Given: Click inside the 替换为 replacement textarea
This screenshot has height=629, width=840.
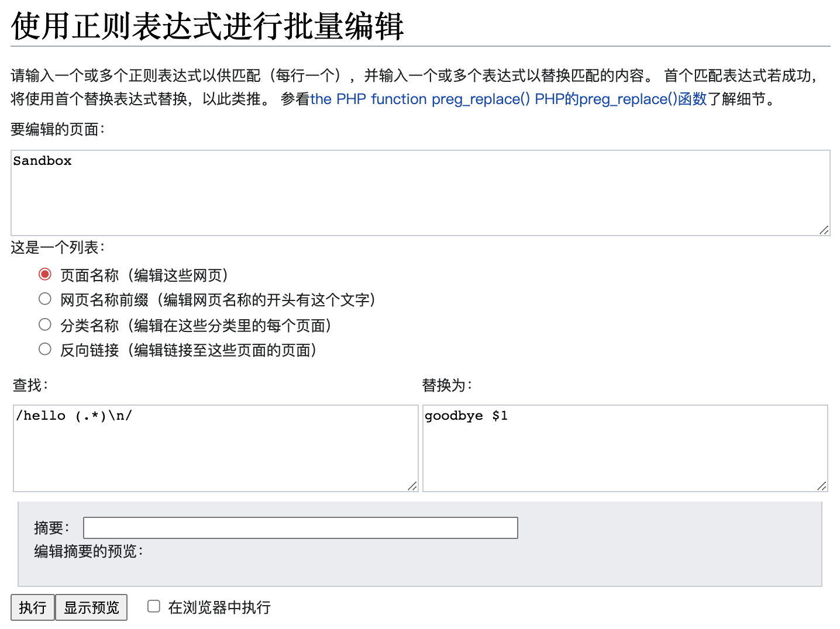Looking at the screenshot, I should (625, 448).
